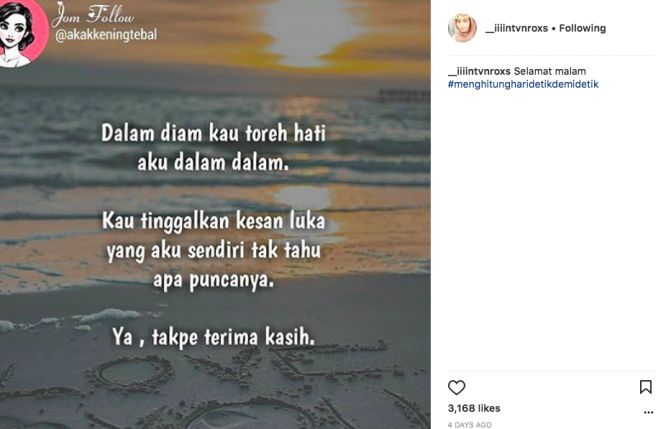Open the __iiiintvnroxs profile picture avatar
Viewport: 671px width, 429px height.
(462, 28)
